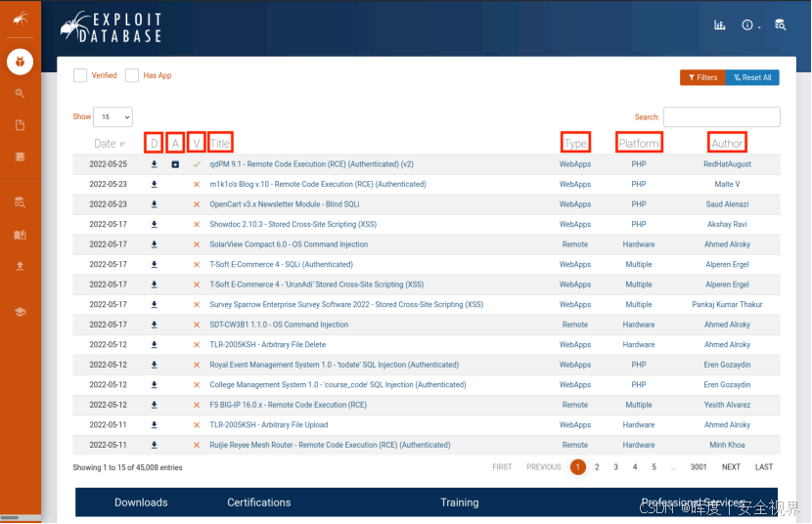
Task: Click the Filters button
Action: click(702, 77)
